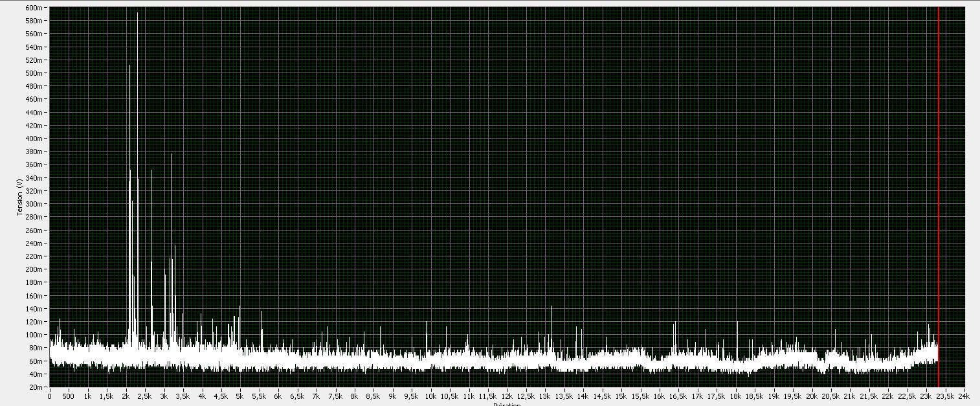Click the 400m Y-axis tick label
Screen dimensions: 980x406
coord(36,139)
